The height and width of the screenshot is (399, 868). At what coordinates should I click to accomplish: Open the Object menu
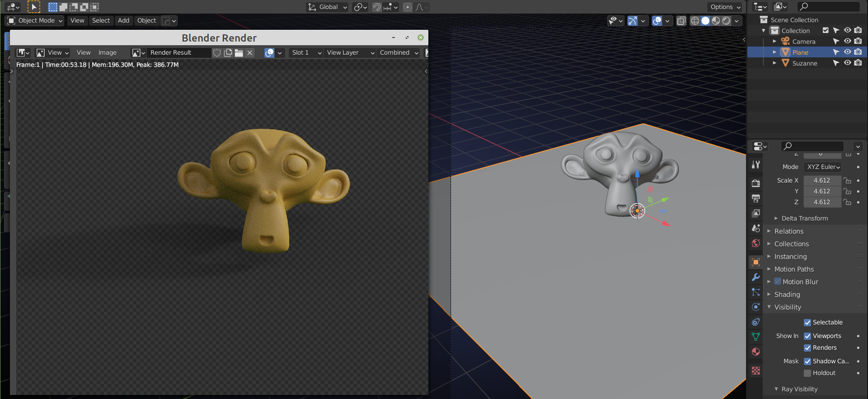point(146,21)
